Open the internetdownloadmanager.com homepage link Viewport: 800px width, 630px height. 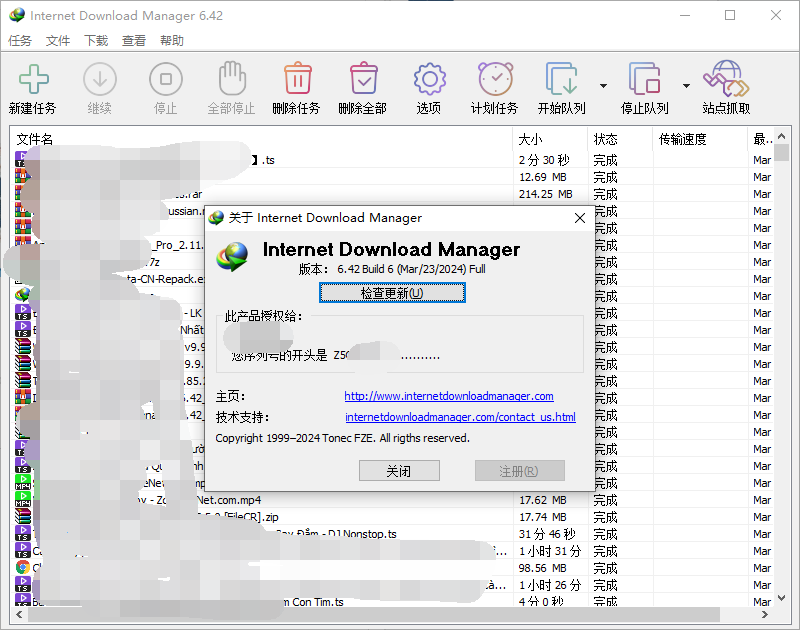point(449,396)
